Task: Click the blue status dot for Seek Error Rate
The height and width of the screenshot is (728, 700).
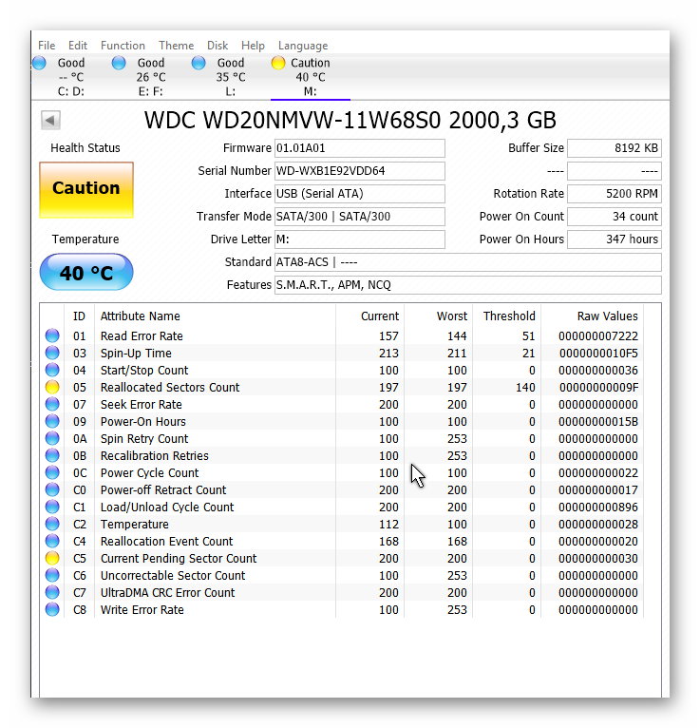Action: point(52,405)
